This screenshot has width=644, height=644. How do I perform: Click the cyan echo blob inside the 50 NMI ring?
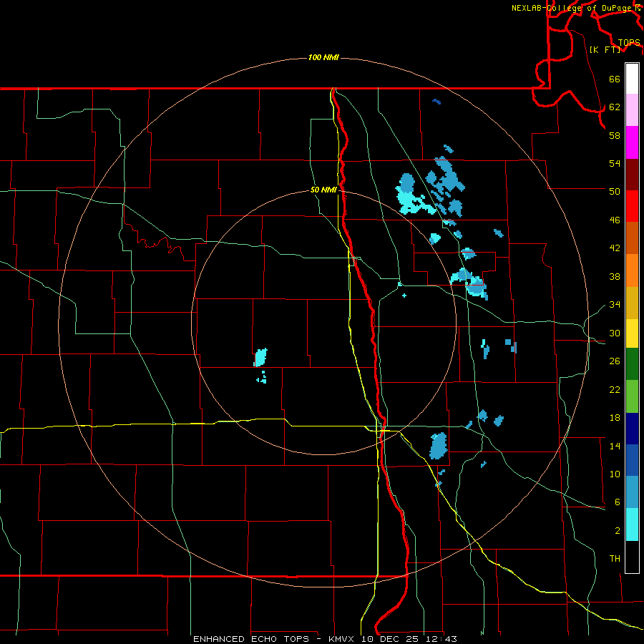tap(260, 357)
